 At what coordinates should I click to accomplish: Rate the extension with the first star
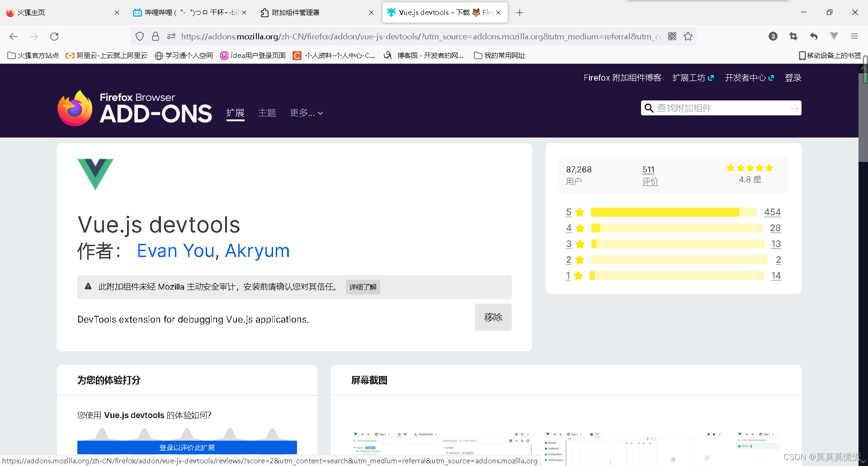click(x=102, y=434)
